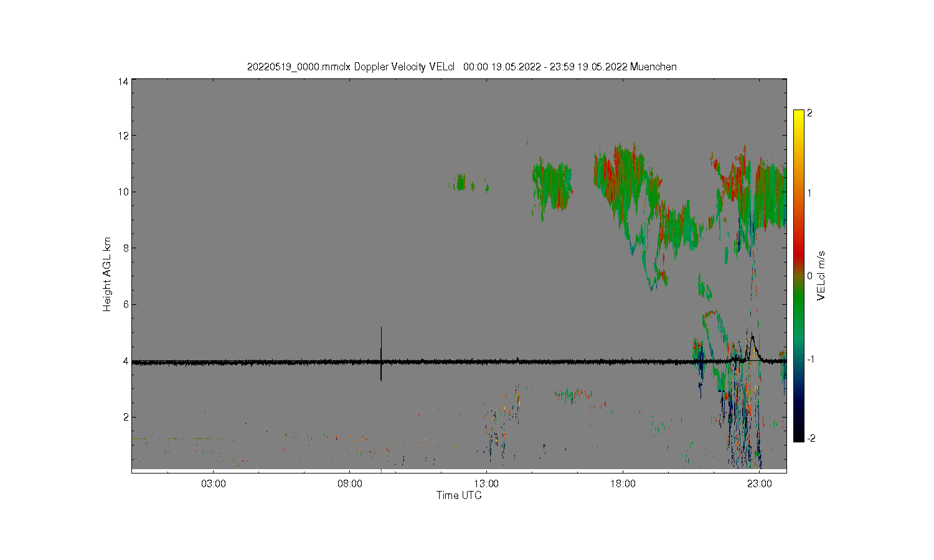Click the 'VELcl m/s' colorbar label
The height and width of the screenshot is (560, 934).
click(821, 276)
